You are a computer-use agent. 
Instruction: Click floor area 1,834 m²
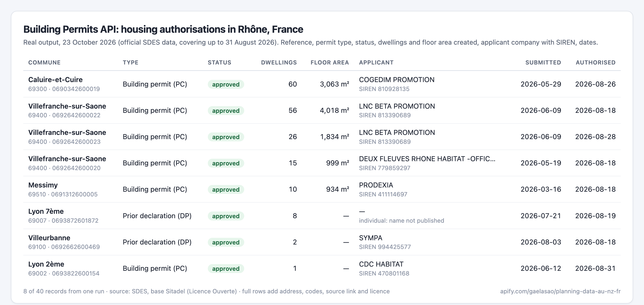pos(334,137)
